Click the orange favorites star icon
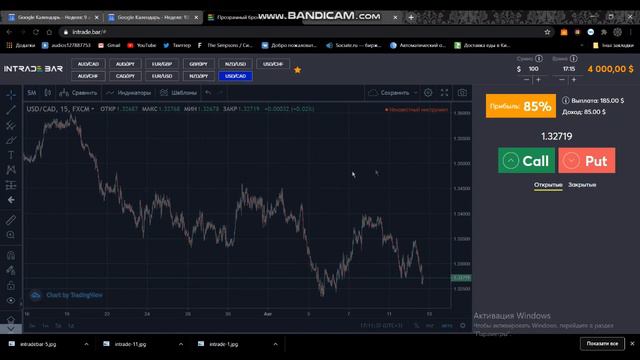640x360 pixels. (298, 70)
